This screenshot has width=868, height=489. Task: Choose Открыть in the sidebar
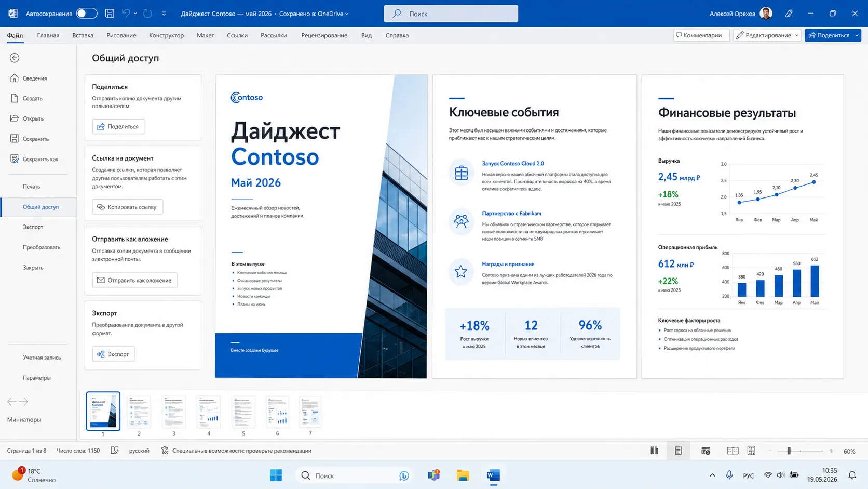click(33, 118)
